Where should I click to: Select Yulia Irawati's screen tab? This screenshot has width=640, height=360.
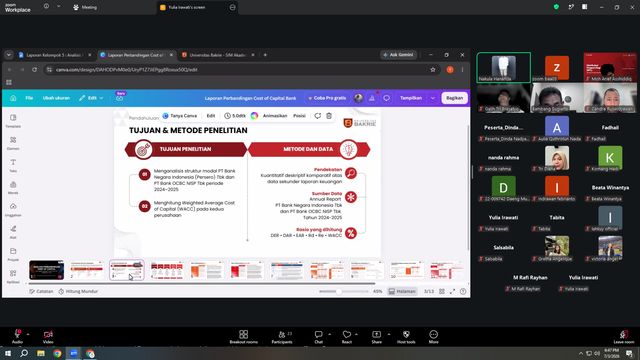click(x=198, y=7)
